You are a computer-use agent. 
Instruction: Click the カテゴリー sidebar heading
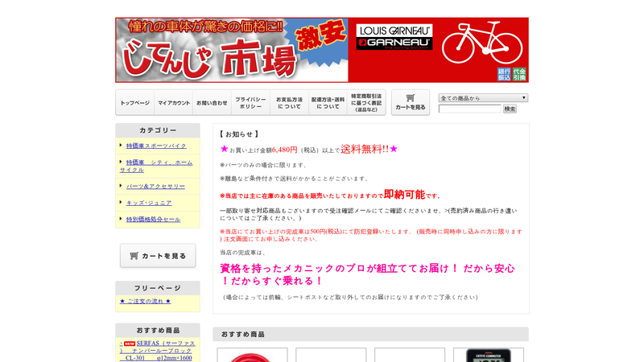pyautogui.click(x=158, y=130)
